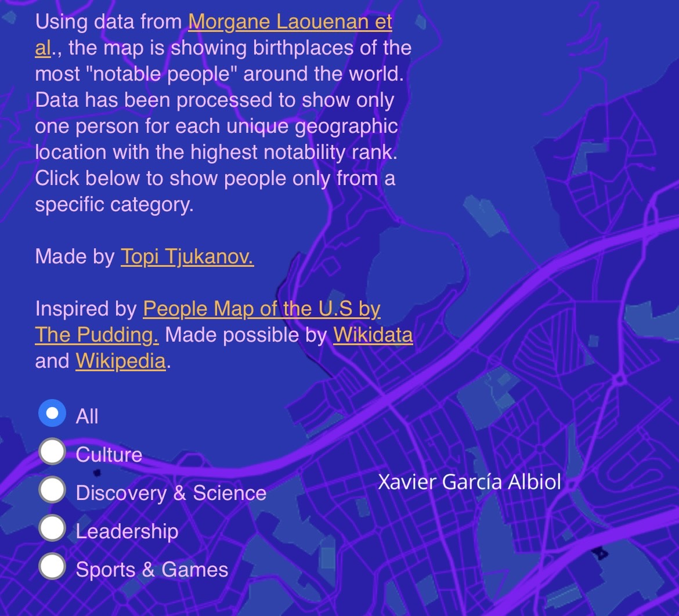Click the small dark dot beside Culture
Screen dimensions: 679x616
(x=97, y=473)
